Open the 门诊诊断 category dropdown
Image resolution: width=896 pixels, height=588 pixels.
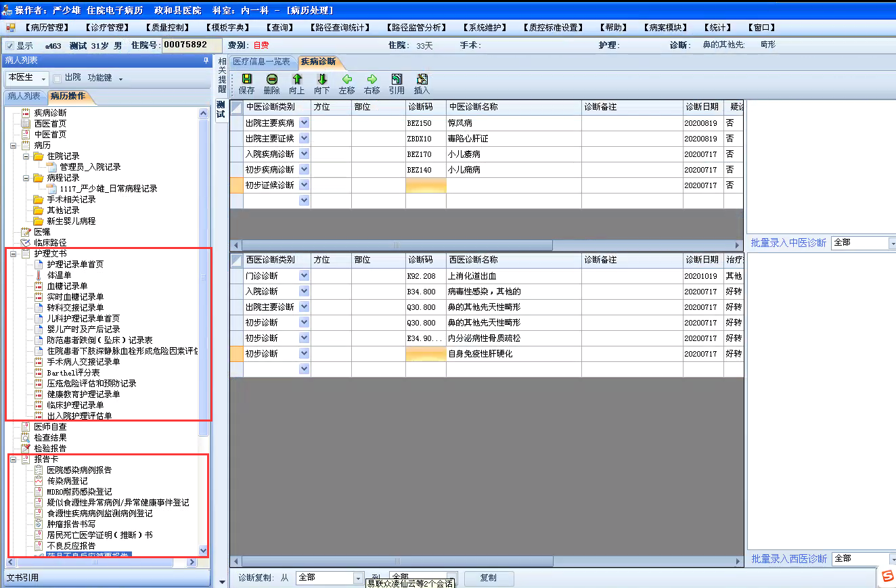[x=304, y=275]
